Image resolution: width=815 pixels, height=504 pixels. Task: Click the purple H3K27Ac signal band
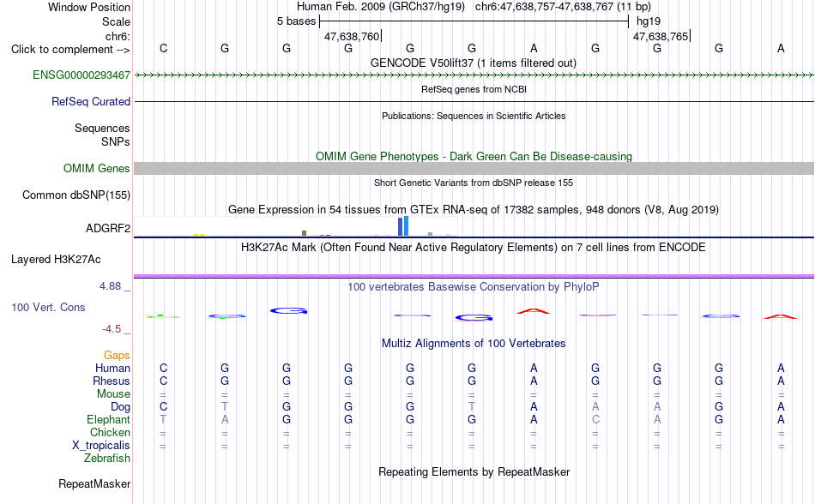pos(474,276)
